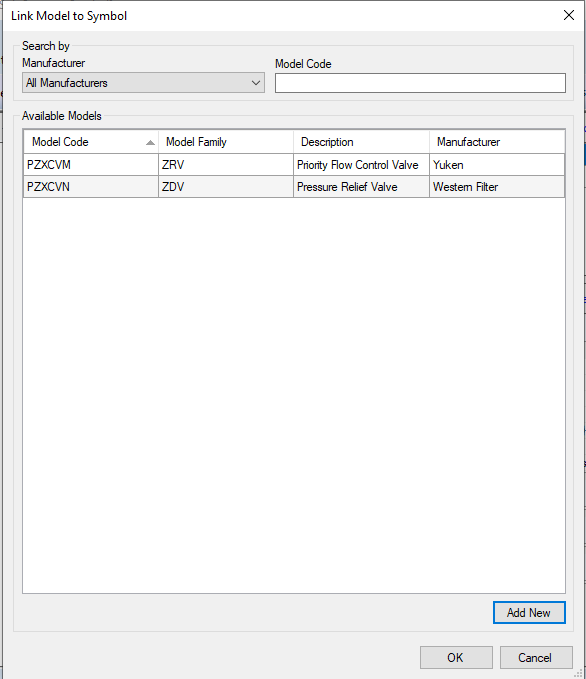Click the dropdown arrow beside All Manufacturers
The image size is (586, 679).
[x=256, y=82]
